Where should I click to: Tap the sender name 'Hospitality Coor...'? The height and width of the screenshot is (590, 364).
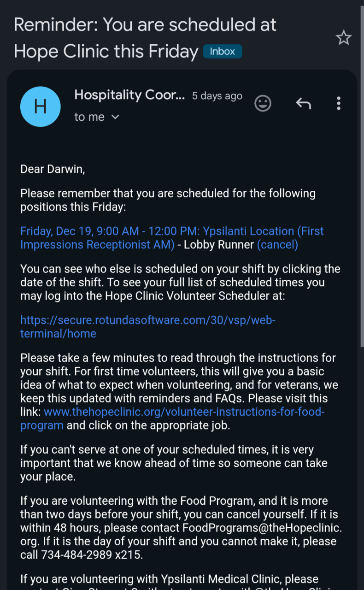[129, 95]
